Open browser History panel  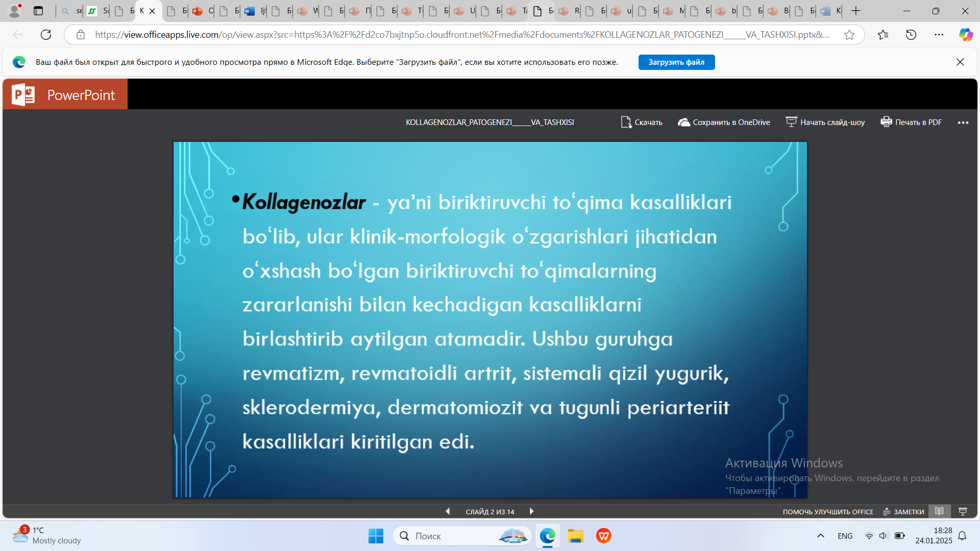[x=911, y=35]
